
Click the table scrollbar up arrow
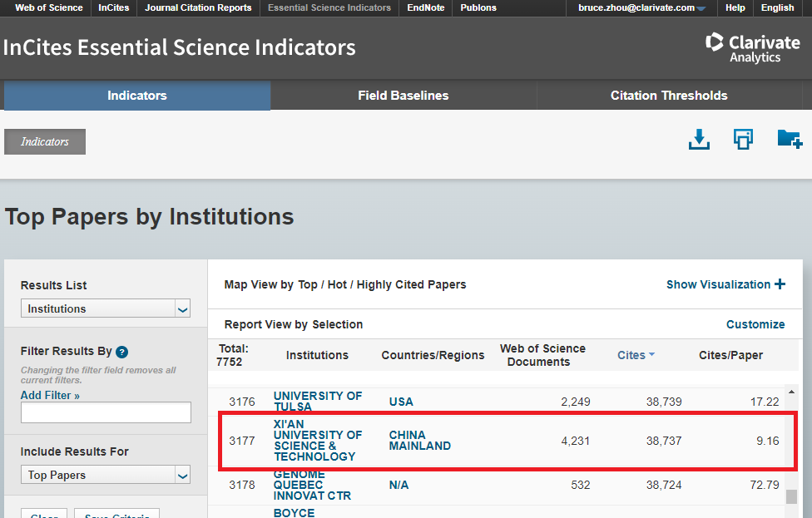pyautogui.click(x=791, y=392)
